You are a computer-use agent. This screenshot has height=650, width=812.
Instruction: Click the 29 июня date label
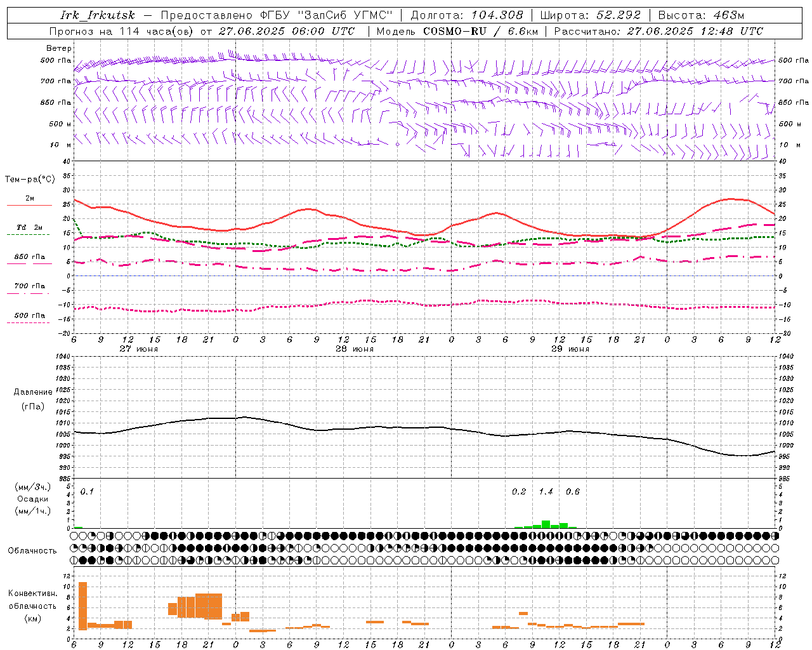click(x=570, y=349)
